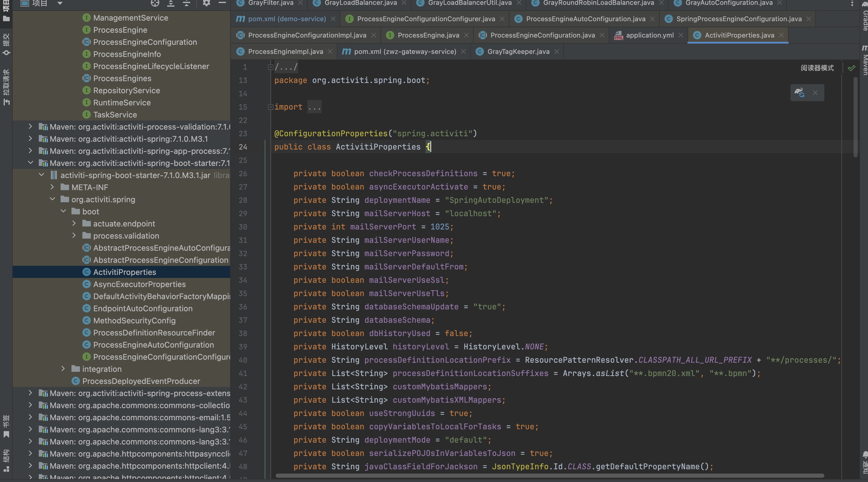Click the collapse all icon in project panel
This screenshot has height=482, width=868.
(x=187, y=3)
